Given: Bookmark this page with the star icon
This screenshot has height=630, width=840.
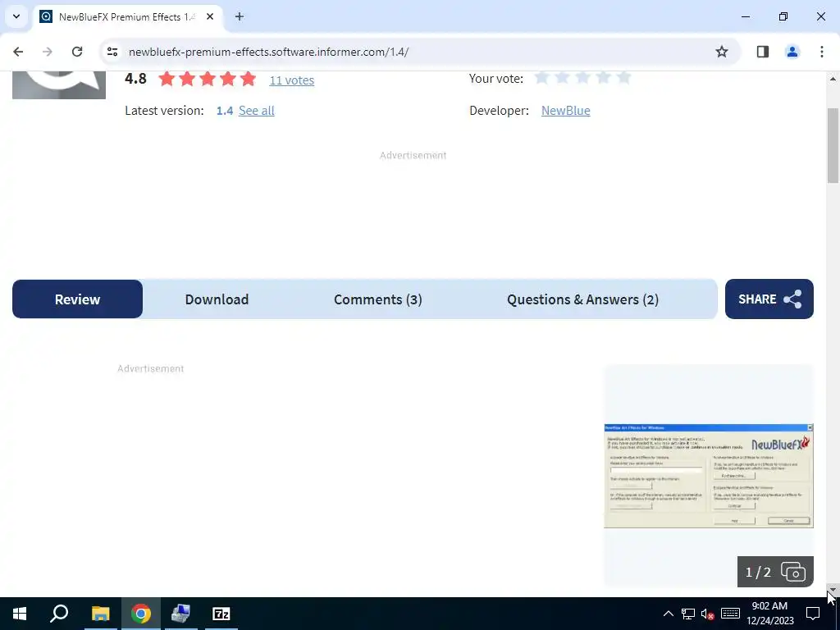Looking at the screenshot, I should 722,52.
